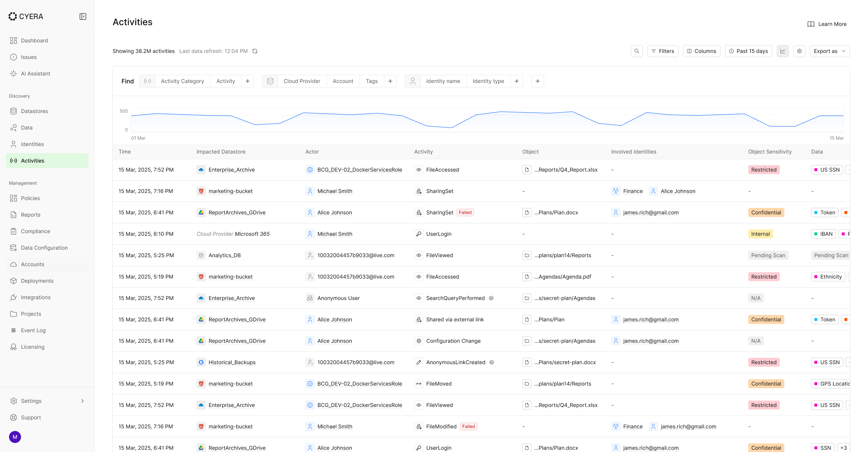Expand the Settings chevron in the sidebar
The image size is (868, 452).
coord(83,401)
